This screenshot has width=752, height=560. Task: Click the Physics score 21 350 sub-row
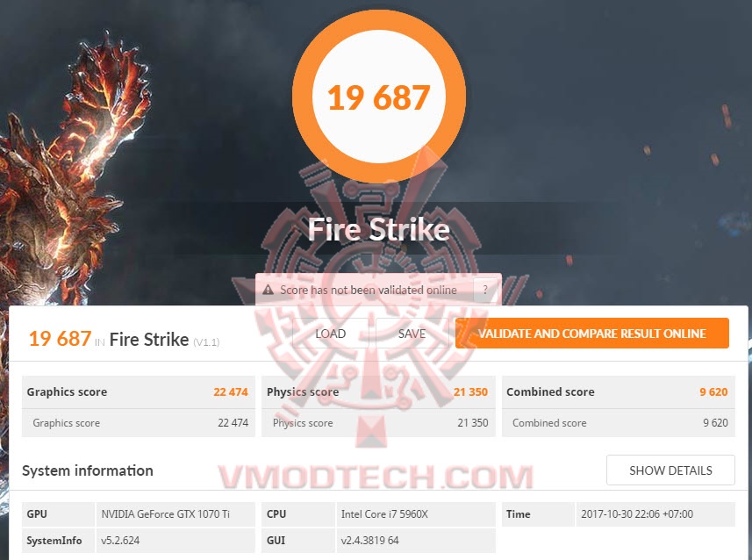coord(378,423)
